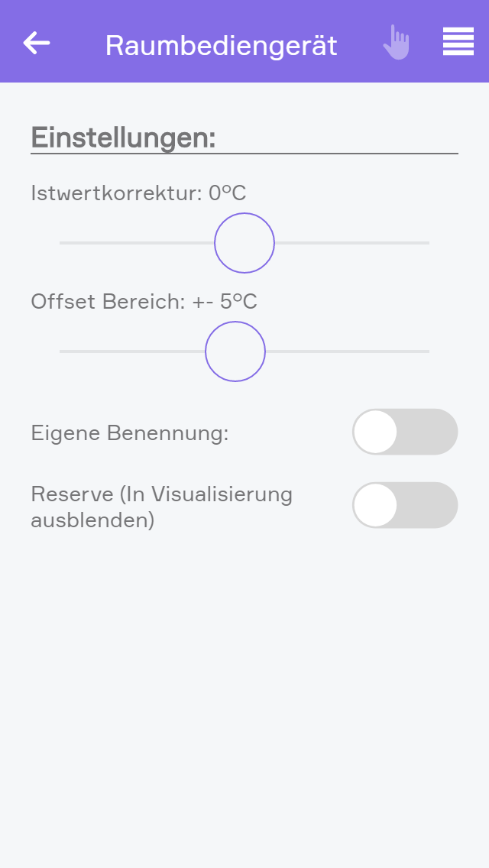489x868 pixels.
Task: Click the Einstellungen section heading
Action: pyautogui.click(x=124, y=138)
